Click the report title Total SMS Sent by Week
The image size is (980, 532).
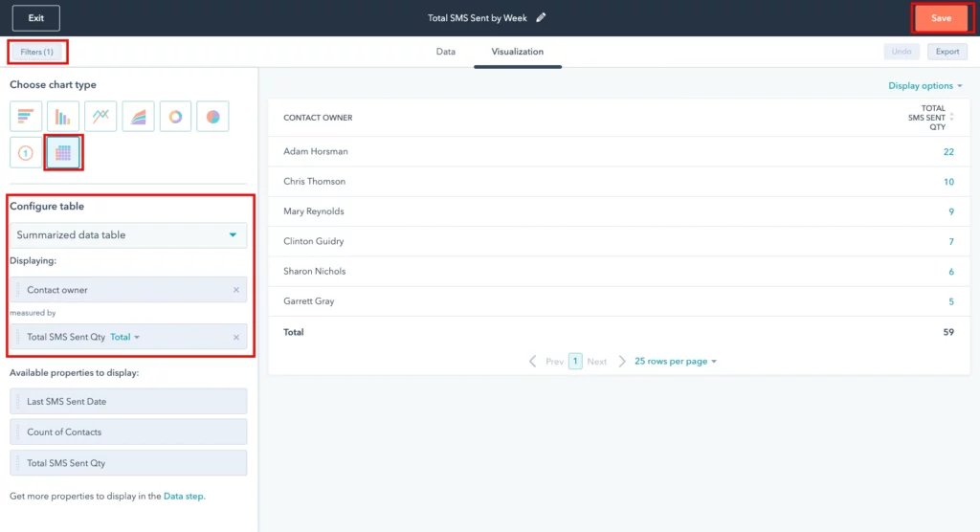click(x=478, y=18)
